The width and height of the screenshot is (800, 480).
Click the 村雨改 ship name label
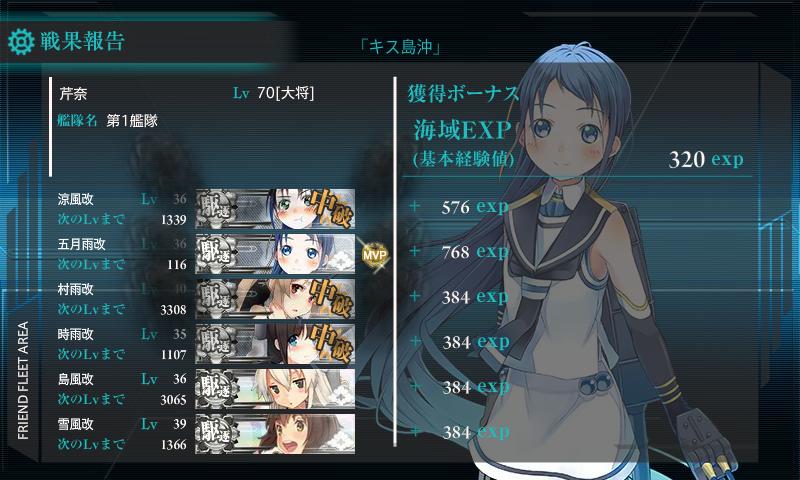[76, 289]
